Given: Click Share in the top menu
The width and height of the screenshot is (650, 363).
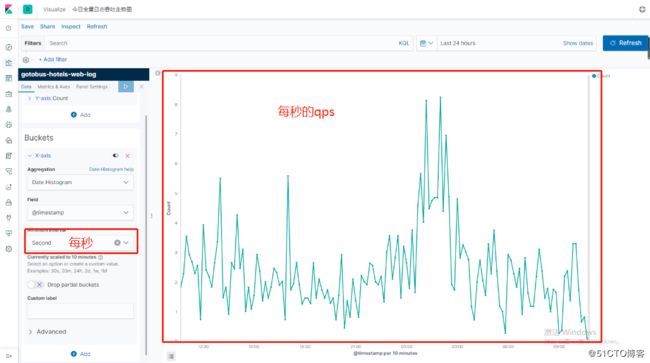Looking at the screenshot, I should point(47,27).
